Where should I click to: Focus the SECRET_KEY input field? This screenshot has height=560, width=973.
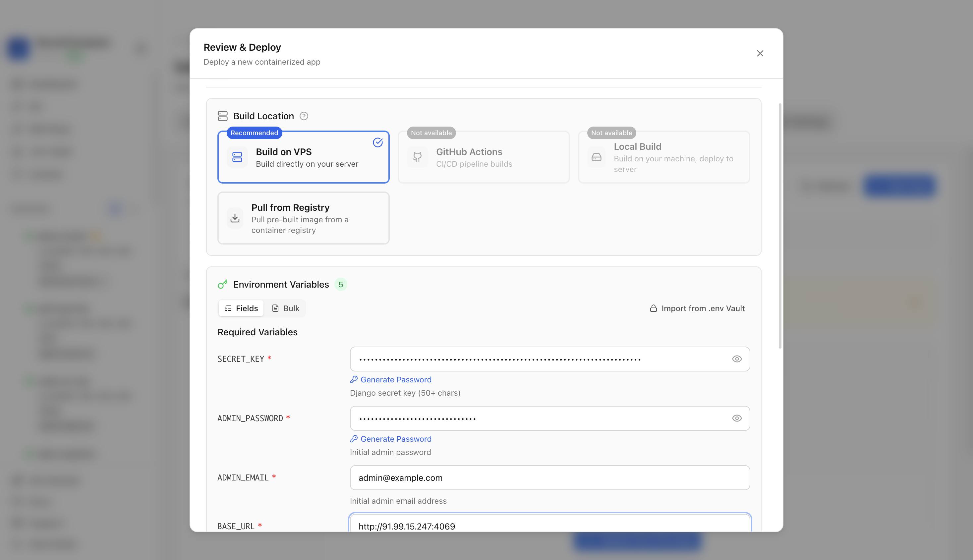[x=549, y=359]
